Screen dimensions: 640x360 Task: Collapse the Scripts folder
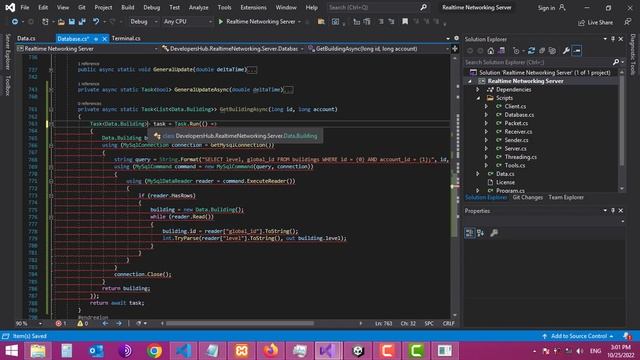coord(478,98)
